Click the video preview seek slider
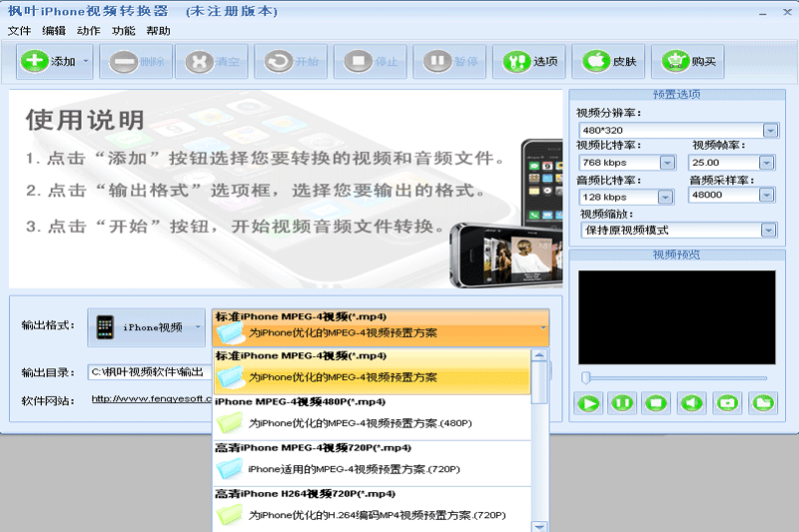Image resolution: width=799 pixels, height=532 pixels. (674, 378)
